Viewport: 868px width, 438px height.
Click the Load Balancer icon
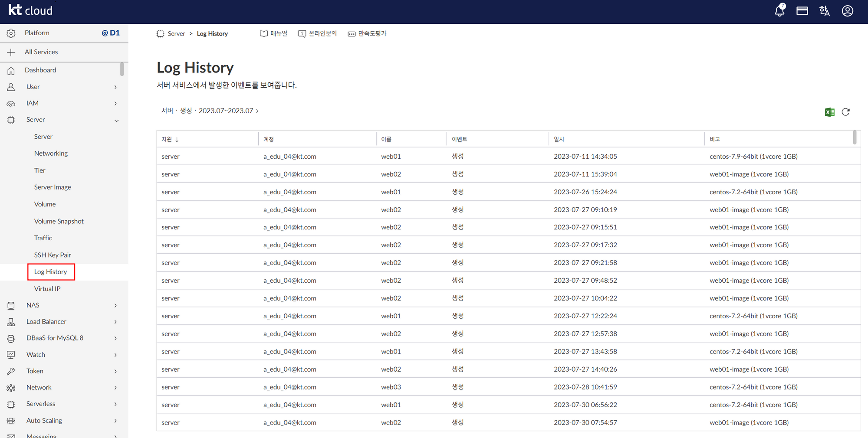(11, 322)
